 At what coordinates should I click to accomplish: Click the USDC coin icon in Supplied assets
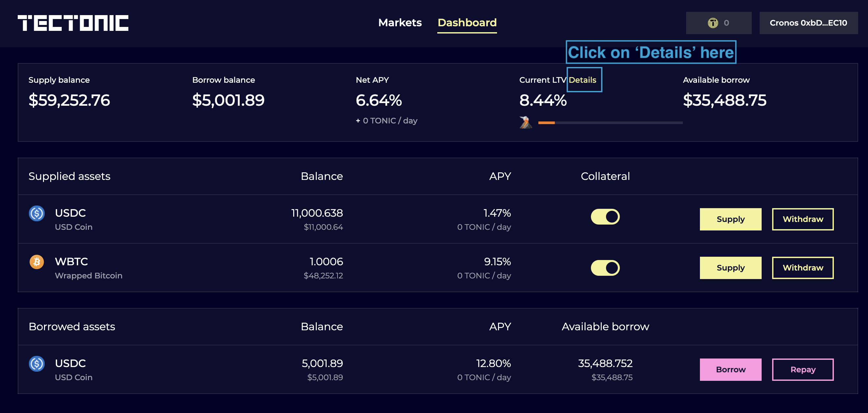[x=37, y=213]
